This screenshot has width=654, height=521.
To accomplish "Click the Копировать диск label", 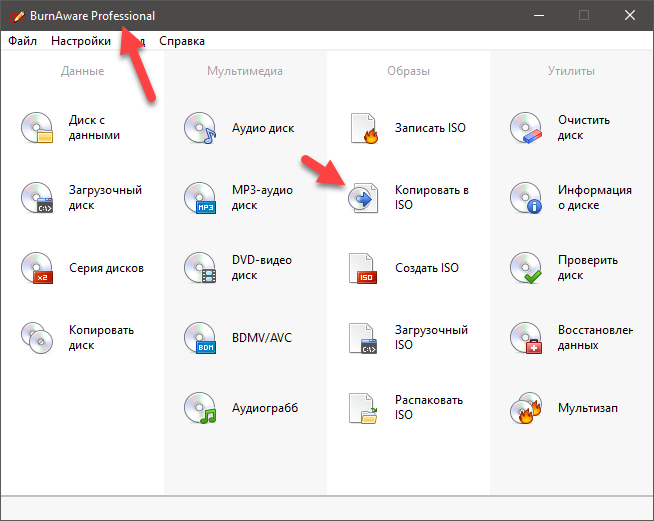I will 101,338.
